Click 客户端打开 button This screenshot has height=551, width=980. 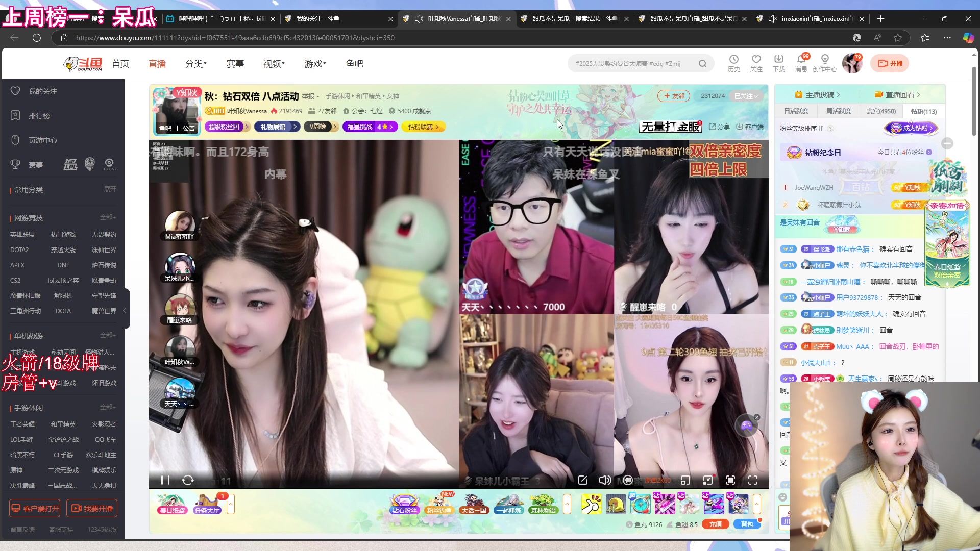click(x=35, y=508)
